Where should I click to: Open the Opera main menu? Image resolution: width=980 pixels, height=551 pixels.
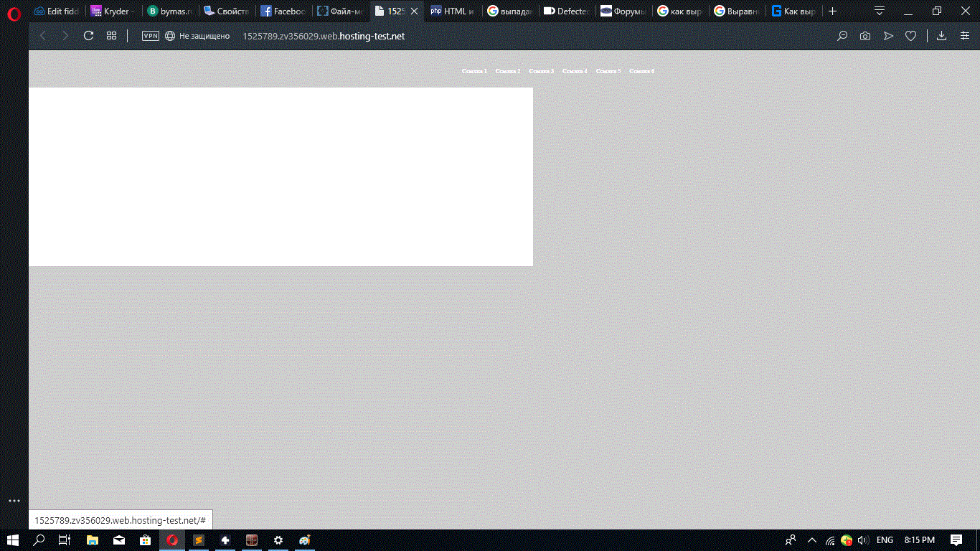(x=14, y=12)
